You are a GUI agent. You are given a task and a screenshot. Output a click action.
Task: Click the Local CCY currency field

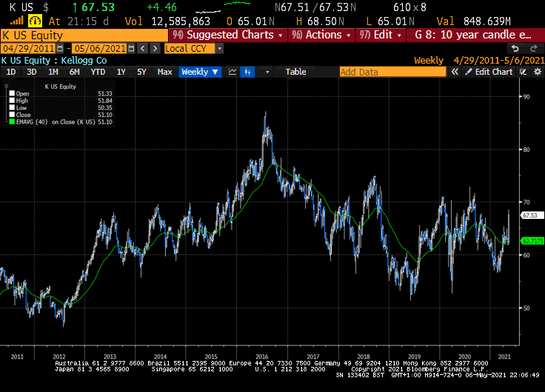190,48
